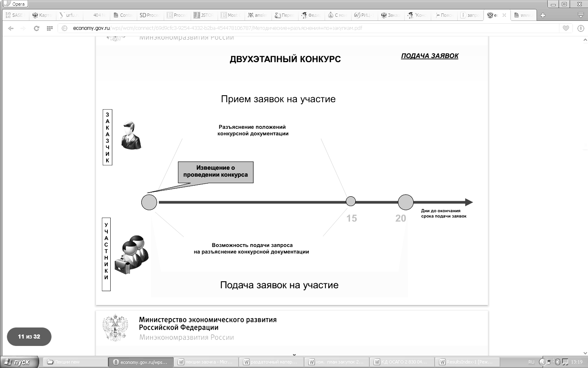
Task: Open ResultsIndex-1 Word taskbar window
Action: [x=468, y=362]
